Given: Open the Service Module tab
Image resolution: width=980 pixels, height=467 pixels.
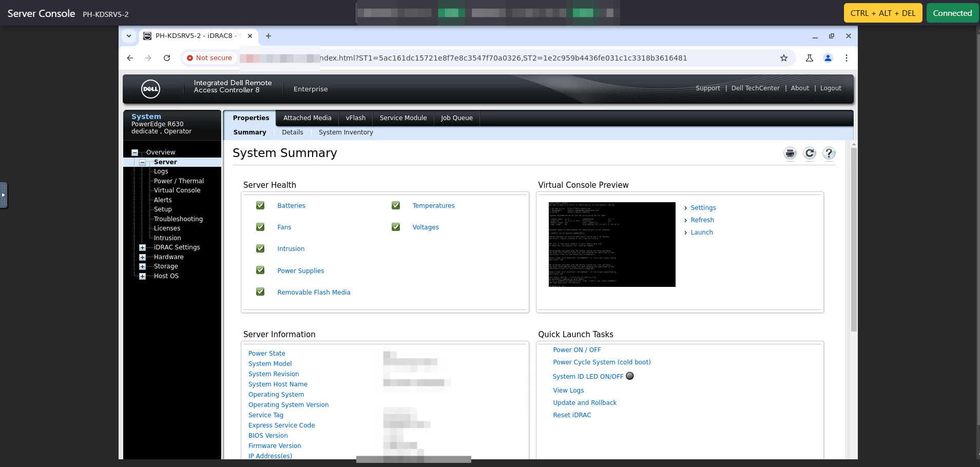Looking at the screenshot, I should click(x=403, y=118).
